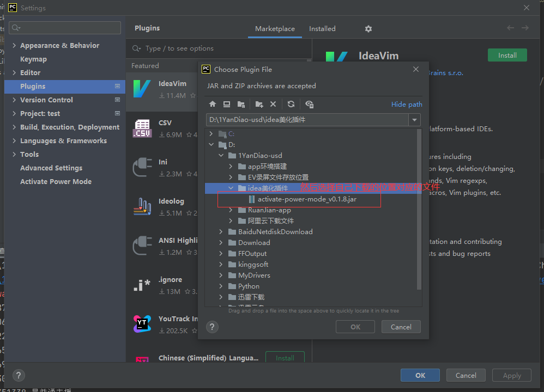544x392 pixels.
Task: Click the YouTrack plugin icon
Action: [142, 324]
